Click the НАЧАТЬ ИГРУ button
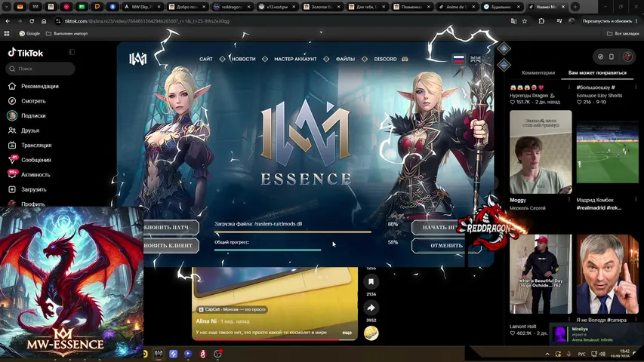 (x=437, y=227)
